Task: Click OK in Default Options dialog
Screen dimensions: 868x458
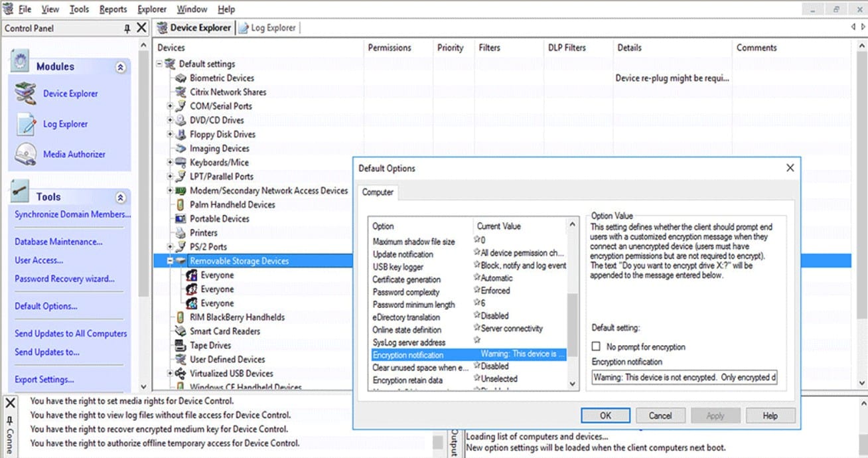Action: click(605, 416)
